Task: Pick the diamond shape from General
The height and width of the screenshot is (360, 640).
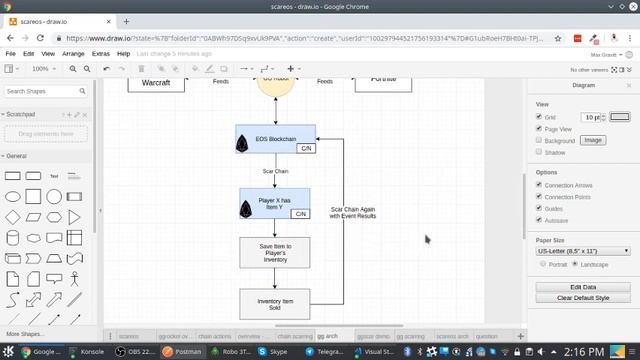Action: pyautogui.click(x=13, y=217)
